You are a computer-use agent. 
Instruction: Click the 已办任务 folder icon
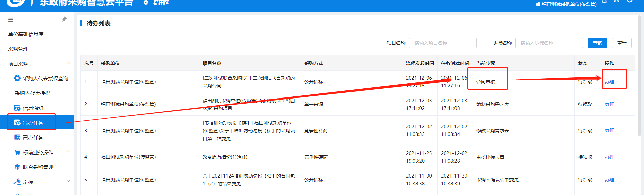tap(17, 138)
